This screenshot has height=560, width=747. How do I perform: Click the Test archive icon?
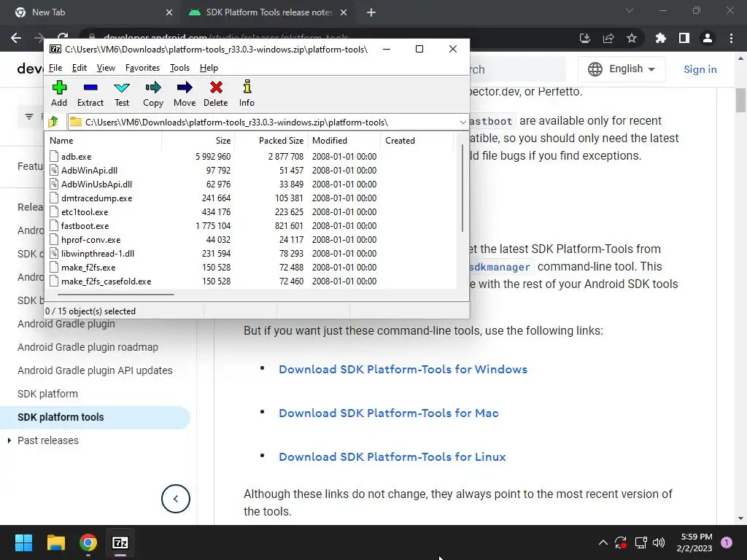[x=122, y=93]
